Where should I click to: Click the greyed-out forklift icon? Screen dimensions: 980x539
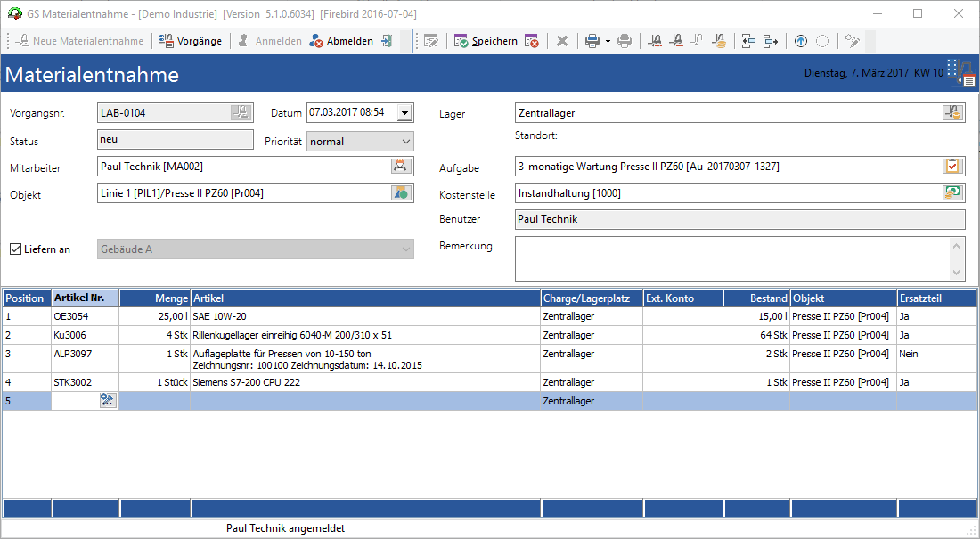tap(697, 41)
